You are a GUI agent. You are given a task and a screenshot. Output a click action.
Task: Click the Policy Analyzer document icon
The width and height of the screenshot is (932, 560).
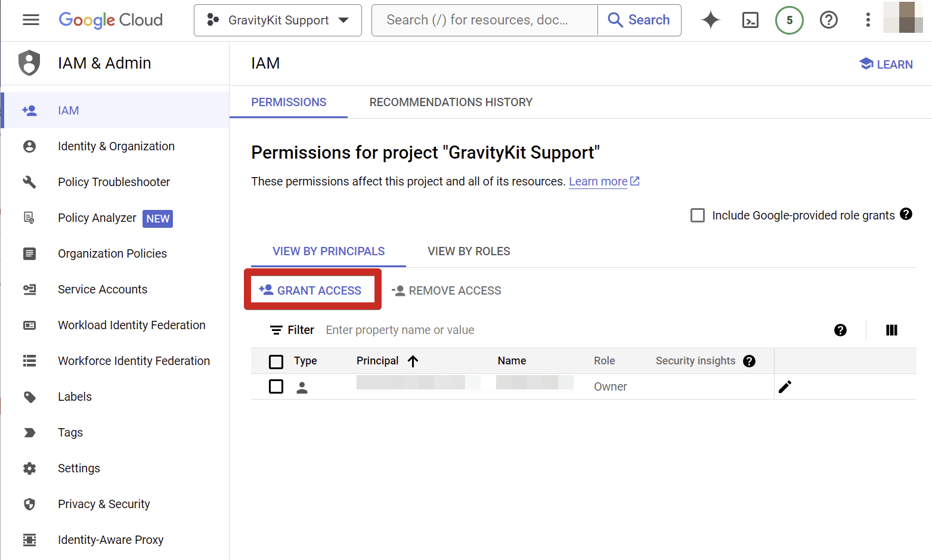click(x=29, y=218)
